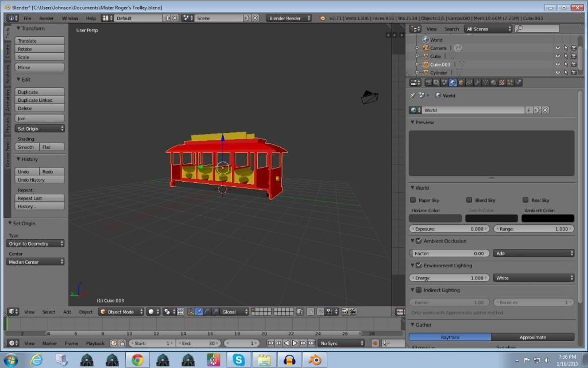This screenshot has height=368, width=588.
Task: Select the rotate manipulator arc icon
Action: (207, 312)
